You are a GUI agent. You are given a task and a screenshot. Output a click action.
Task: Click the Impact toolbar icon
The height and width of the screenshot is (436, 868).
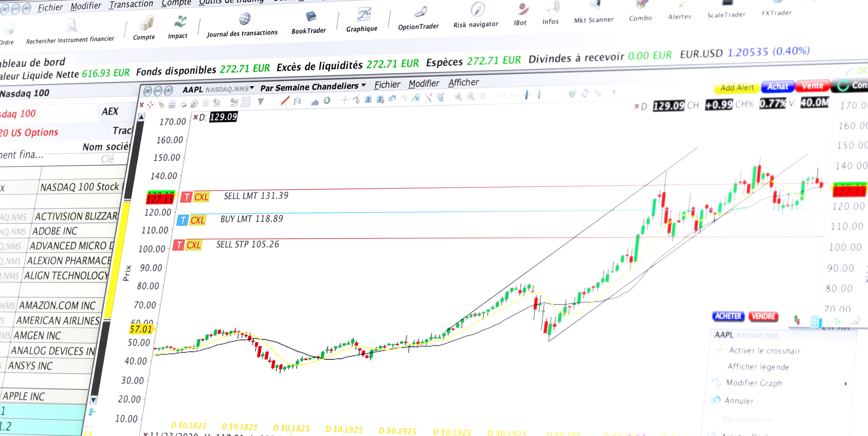(x=178, y=27)
